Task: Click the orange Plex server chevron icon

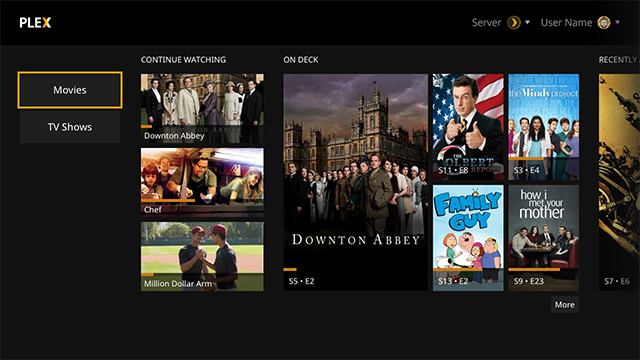Action: pos(514,22)
